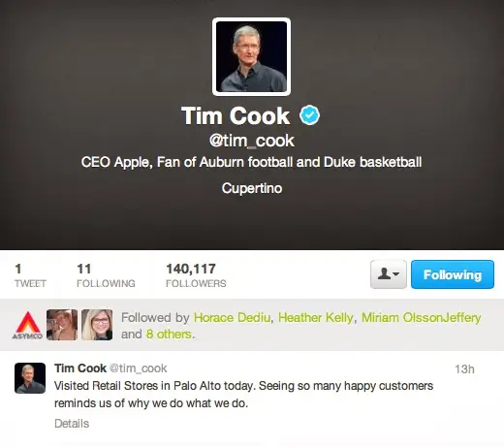Open the Horace Dediu link
Viewport: 504px width, 448px height.
tap(232, 318)
